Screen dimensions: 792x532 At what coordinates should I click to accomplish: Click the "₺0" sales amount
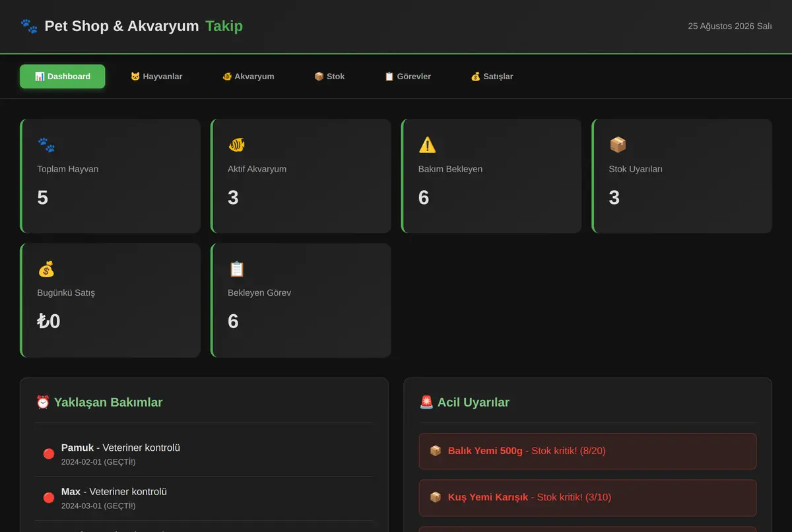[x=49, y=321]
